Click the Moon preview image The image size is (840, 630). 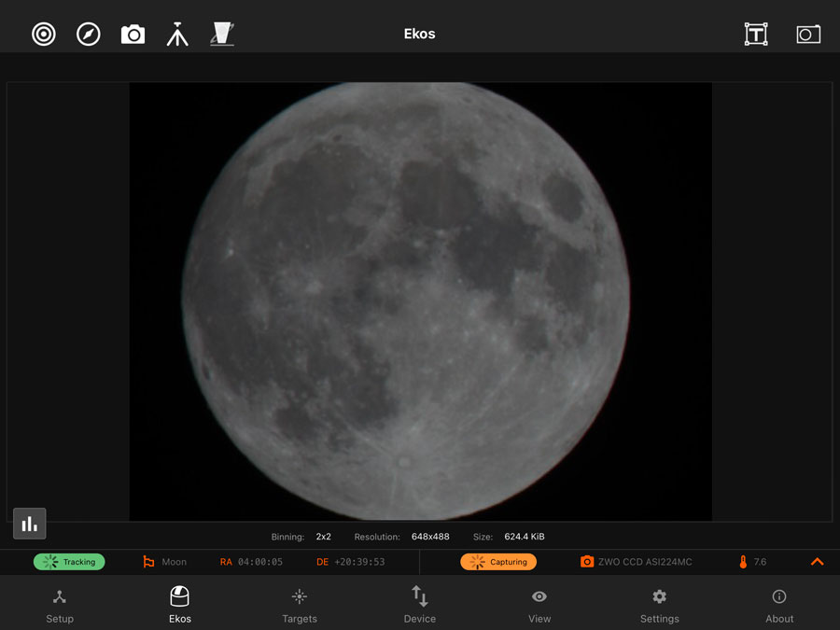tap(421, 301)
